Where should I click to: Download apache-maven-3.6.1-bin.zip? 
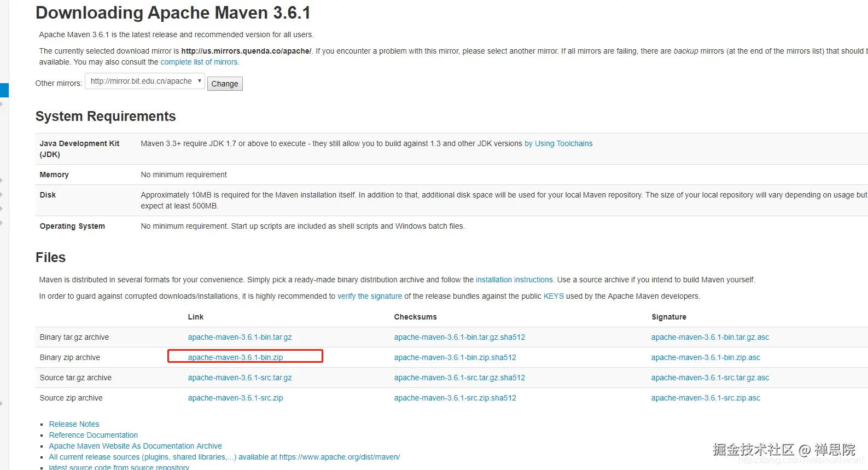tap(235, 357)
